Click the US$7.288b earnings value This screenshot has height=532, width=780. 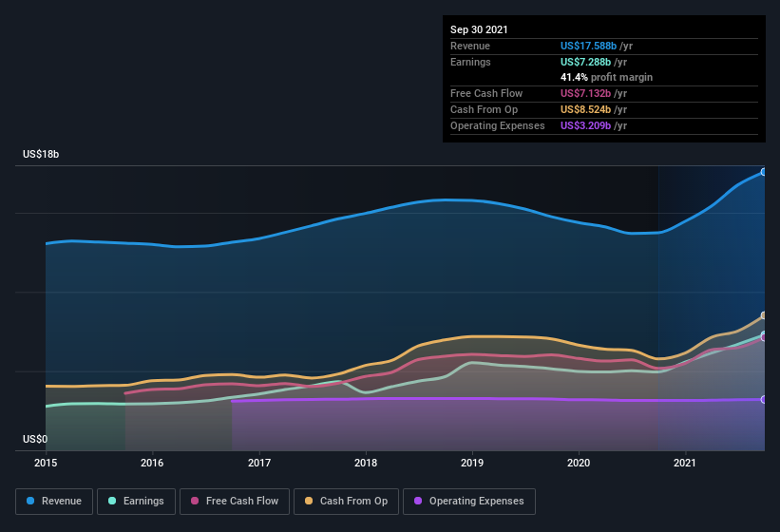click(585, 62)
